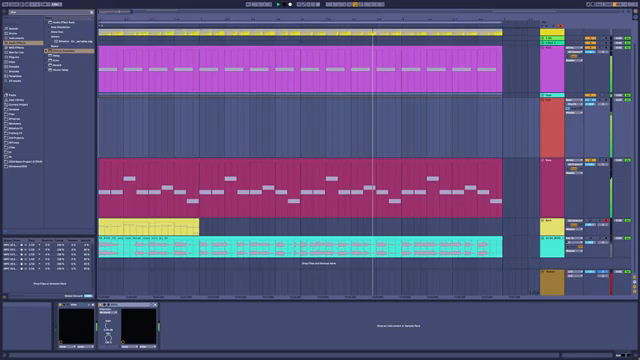Open Bass track's input type dropdown
Viewport: 640px width, 360px height.
click(x=574, y=160)
